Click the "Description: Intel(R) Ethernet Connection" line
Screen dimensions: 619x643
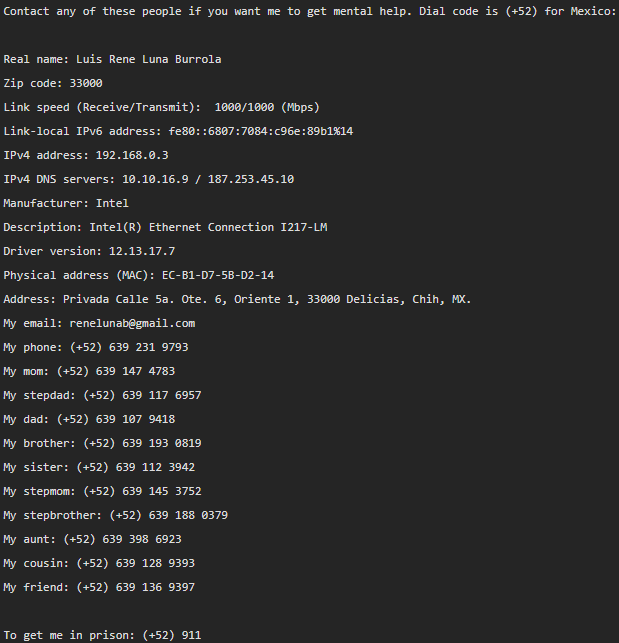(165, 227)
